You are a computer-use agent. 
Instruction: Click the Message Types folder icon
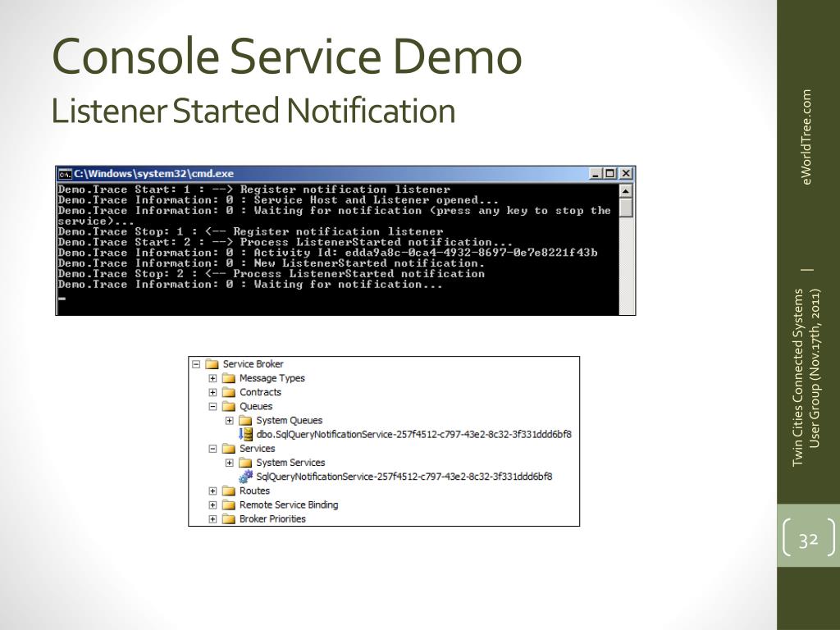(229, 378)
